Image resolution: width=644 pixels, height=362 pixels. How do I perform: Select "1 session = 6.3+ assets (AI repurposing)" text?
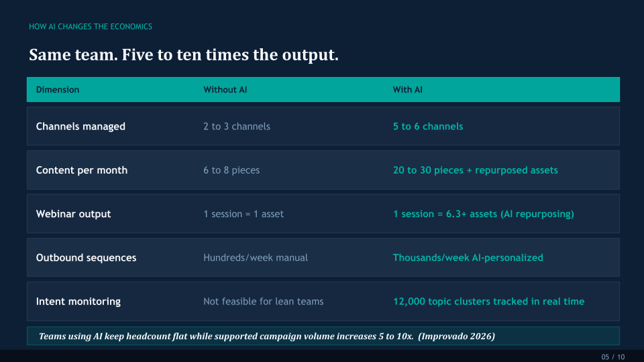tap(484, 214)
